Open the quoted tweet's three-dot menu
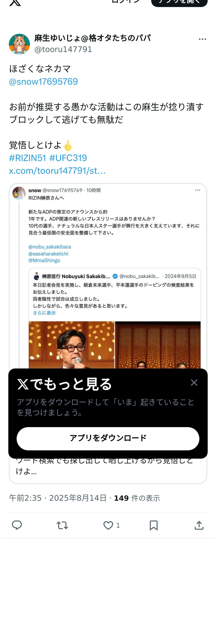This screenshot has height=644, width=216. (198, 190)
